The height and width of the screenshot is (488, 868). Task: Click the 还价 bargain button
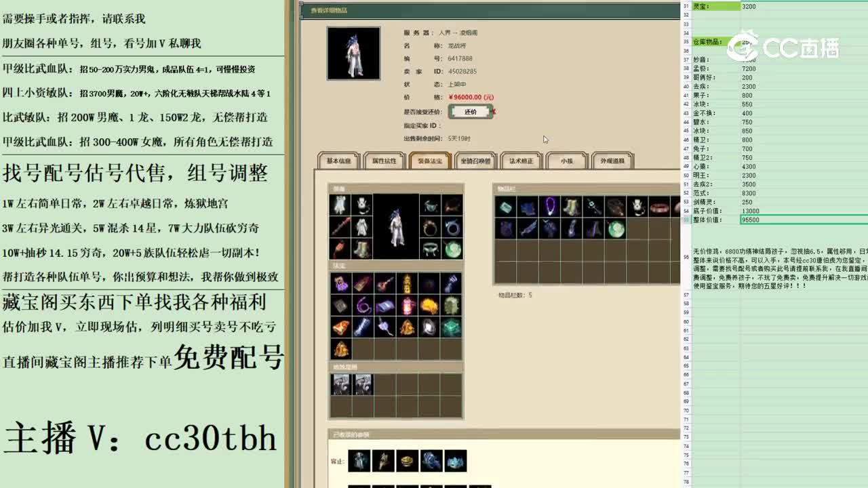pyautogui.click(x=471, y=111)
